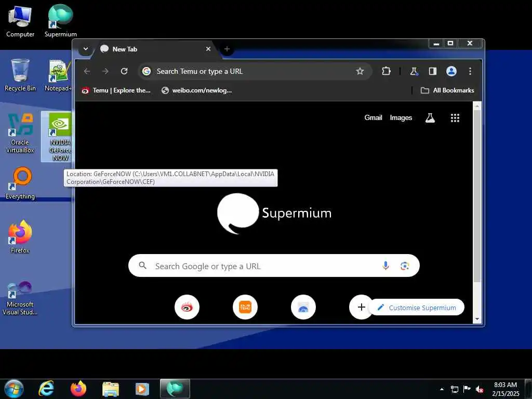532x399 pixels.
Task: Click the browser forward arrow
Action: (105, 71)
